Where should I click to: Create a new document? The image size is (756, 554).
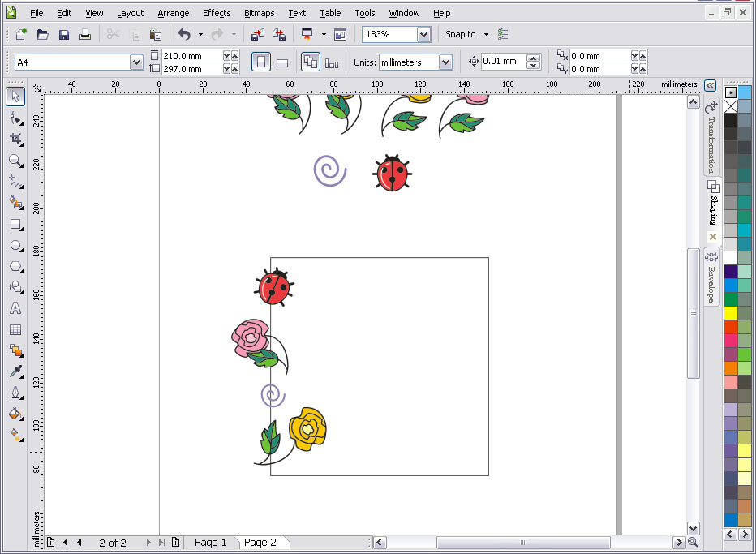click(x=21, y=34)
